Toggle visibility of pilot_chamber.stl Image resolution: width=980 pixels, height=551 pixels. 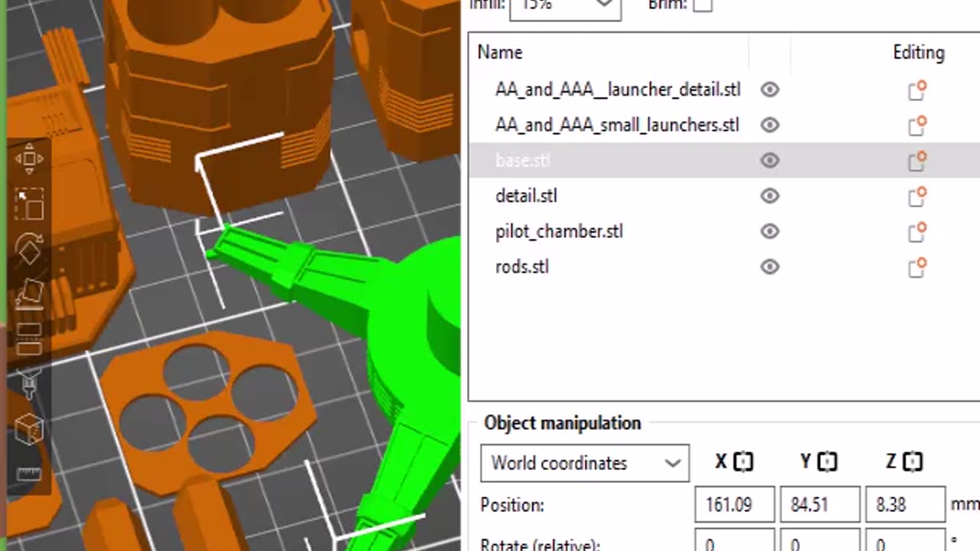click(769, 231)
